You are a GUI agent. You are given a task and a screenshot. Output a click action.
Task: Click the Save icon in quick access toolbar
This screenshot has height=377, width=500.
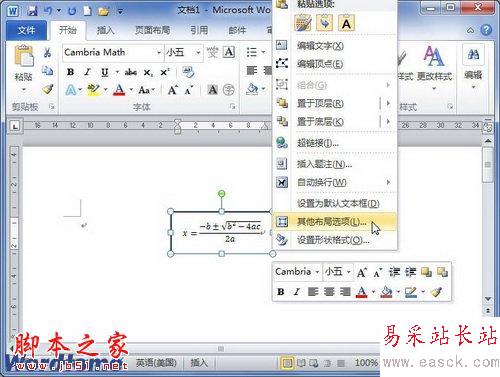pyautogui.click(x=32, y=11)
